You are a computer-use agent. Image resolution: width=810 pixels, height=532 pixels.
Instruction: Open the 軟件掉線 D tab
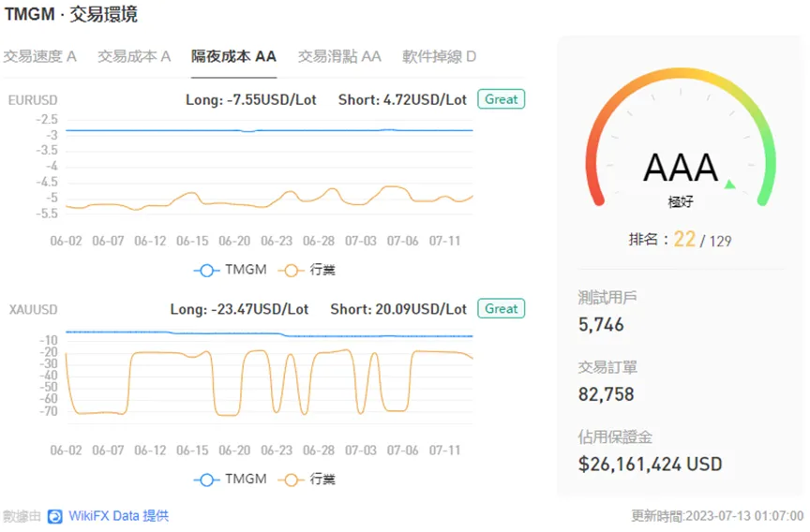pos(439,56)
